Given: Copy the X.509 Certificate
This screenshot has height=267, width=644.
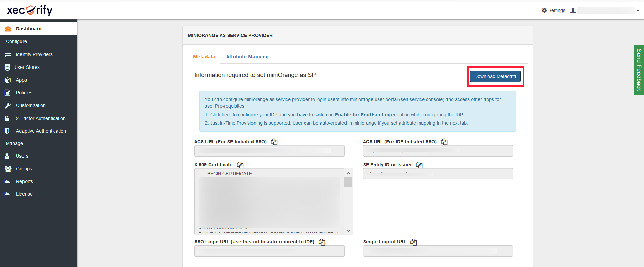Looking at the screenshot, I should pos(240,165).
